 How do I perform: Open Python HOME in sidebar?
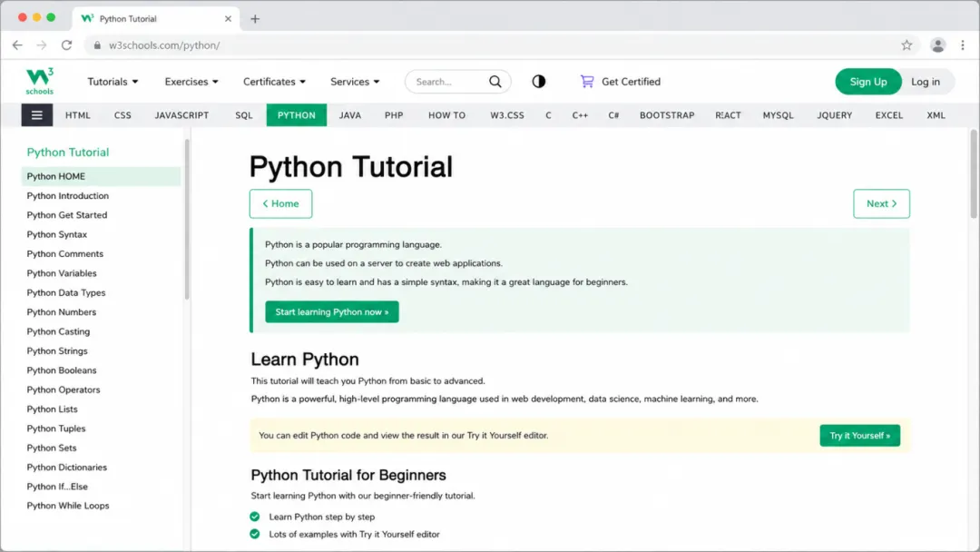(101, 176)
